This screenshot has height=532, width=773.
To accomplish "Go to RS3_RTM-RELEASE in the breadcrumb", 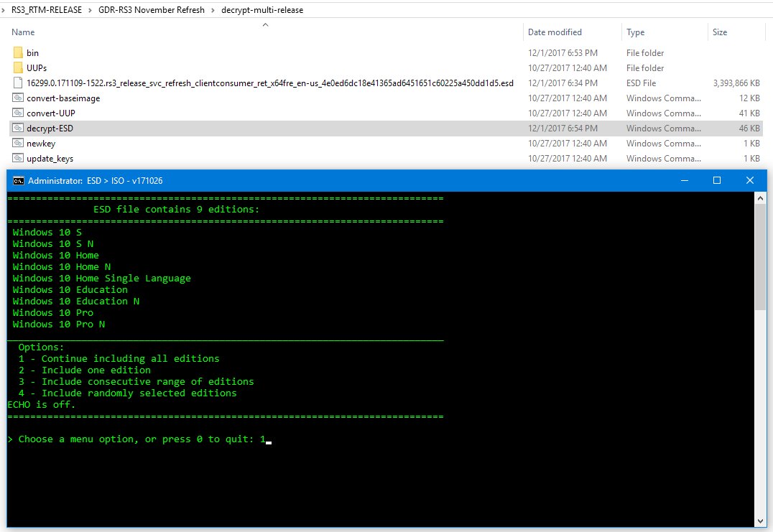I will click(x=47, y=10).
